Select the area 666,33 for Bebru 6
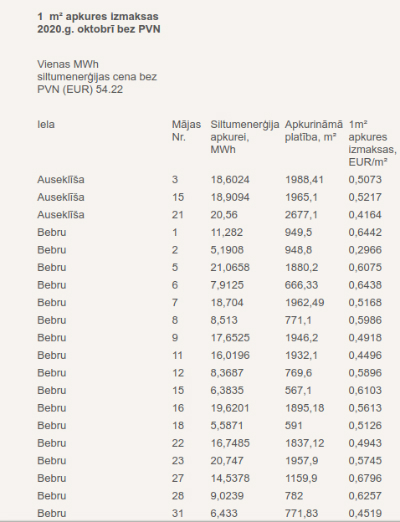The height and width of the screenshot is (522, 400). click(301, 285)
